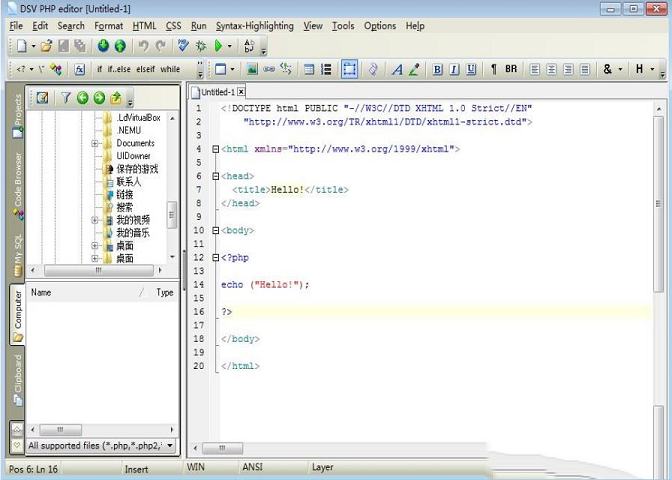Toggle underline formatting
This screenshot has width=672, height=480.
pos(471,69)
